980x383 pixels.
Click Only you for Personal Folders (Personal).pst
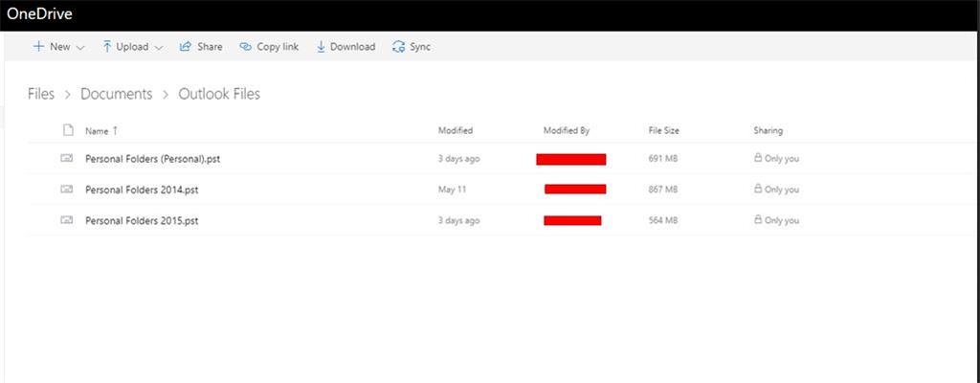click(782, 159)
